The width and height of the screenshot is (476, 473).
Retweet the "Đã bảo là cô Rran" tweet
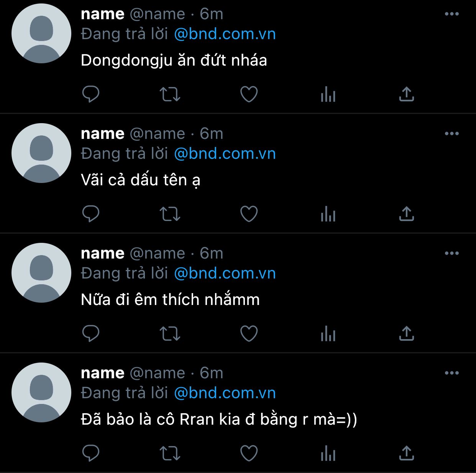click(x=170, y=453)
